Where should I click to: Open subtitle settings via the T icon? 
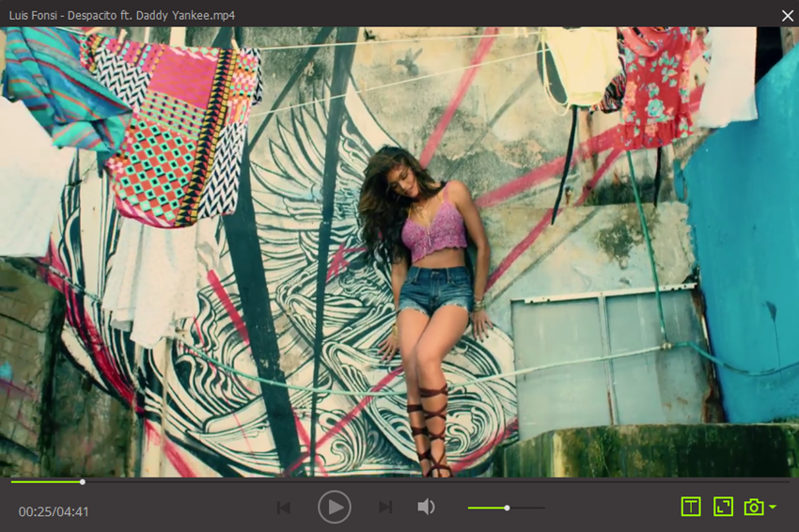691,508
